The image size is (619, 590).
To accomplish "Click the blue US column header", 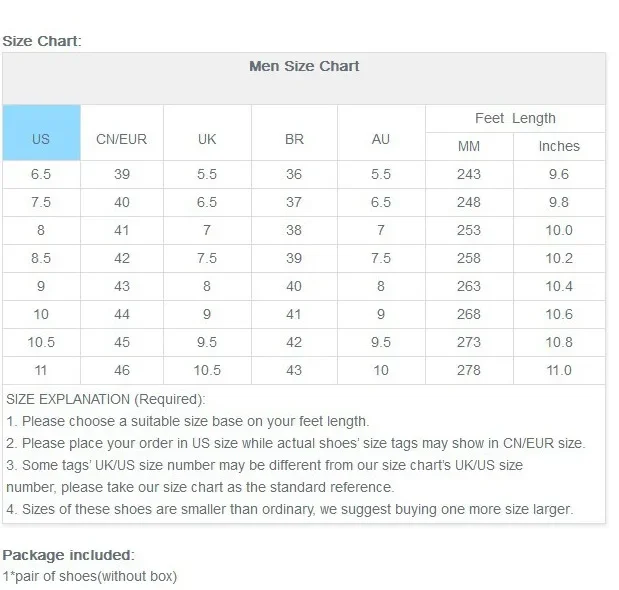I will [x=41, y=133].
